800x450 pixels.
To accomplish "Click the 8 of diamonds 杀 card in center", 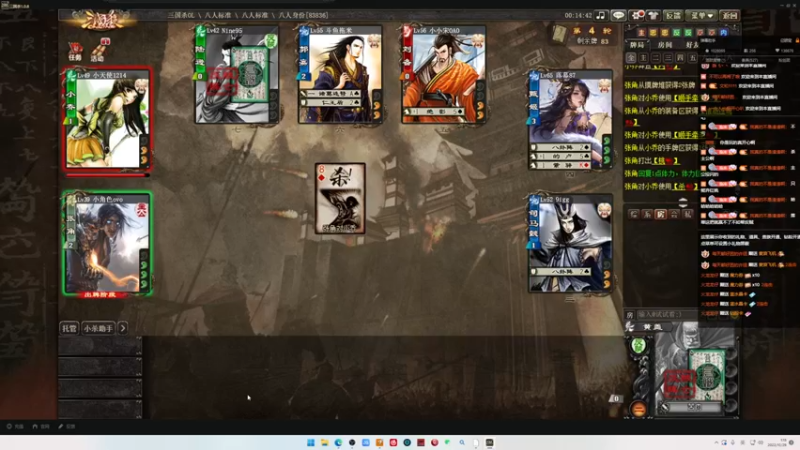I will click(x=340, y=198).
